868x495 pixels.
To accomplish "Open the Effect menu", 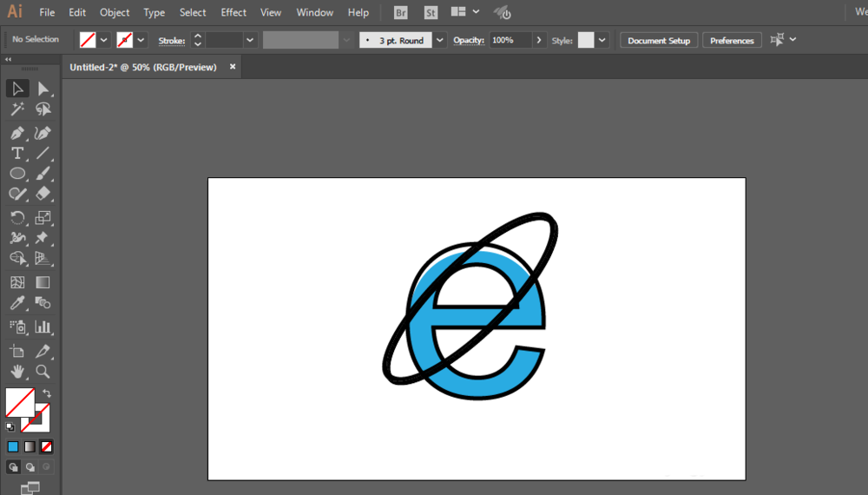I will coord(233,13).
